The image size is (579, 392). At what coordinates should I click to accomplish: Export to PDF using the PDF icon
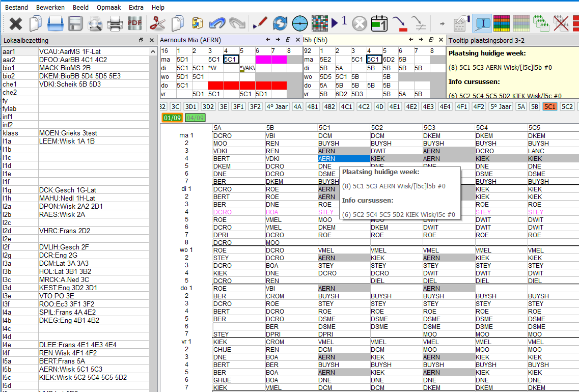(135, 23)
